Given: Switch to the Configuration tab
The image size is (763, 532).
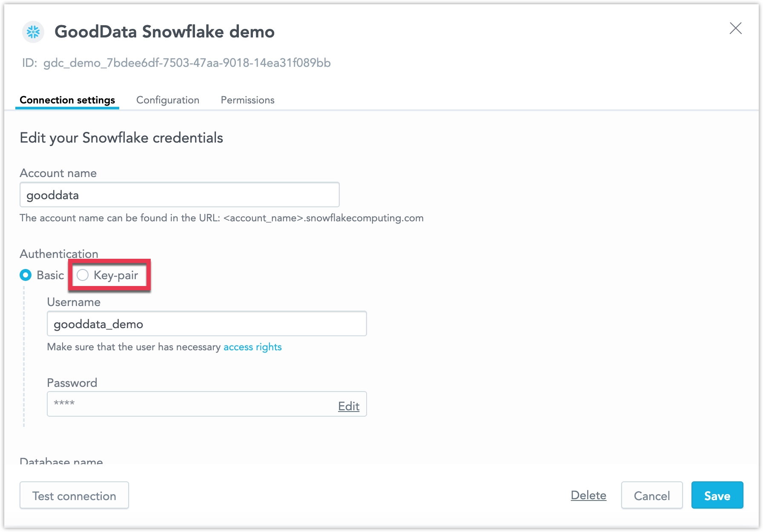Looking at the screenshot, I should pyautogui.click(x=167, y=100).
